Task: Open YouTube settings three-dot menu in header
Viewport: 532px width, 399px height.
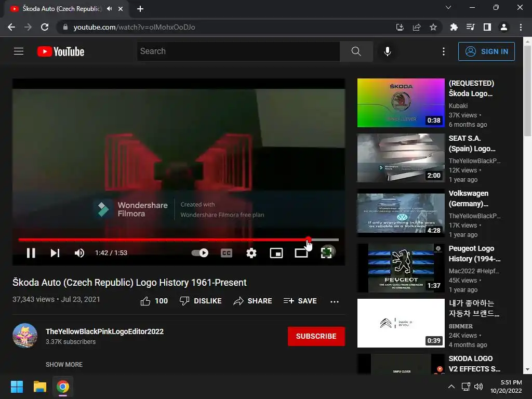Action: click(444, 51)
